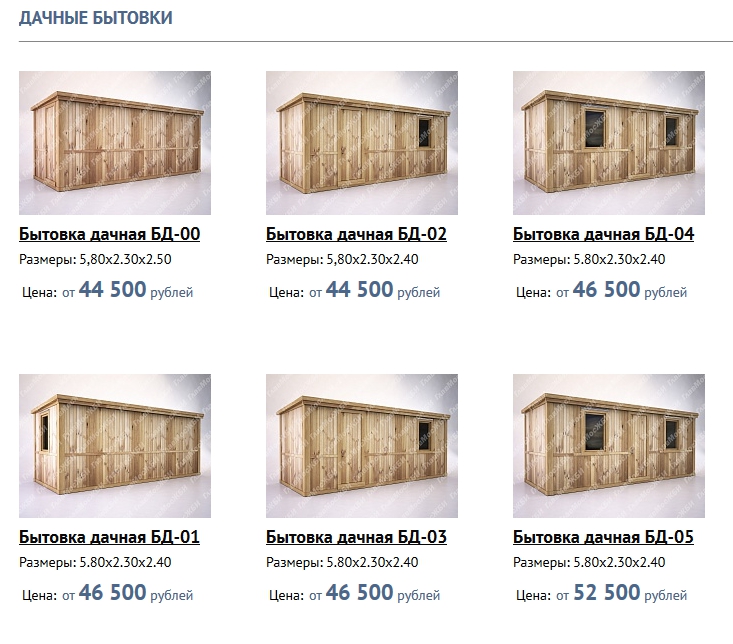Screen dimensions: 733x644
Task: Click the БД-00 dimensions text 5,80x2.30x2.50
Action: 125,259
